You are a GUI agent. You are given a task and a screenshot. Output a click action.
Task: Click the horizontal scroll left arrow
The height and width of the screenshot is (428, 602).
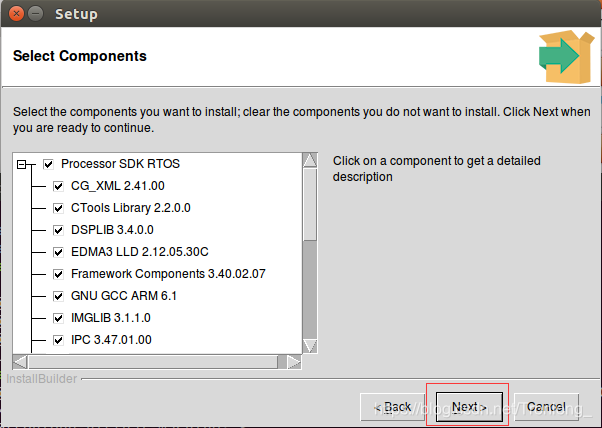20,362
